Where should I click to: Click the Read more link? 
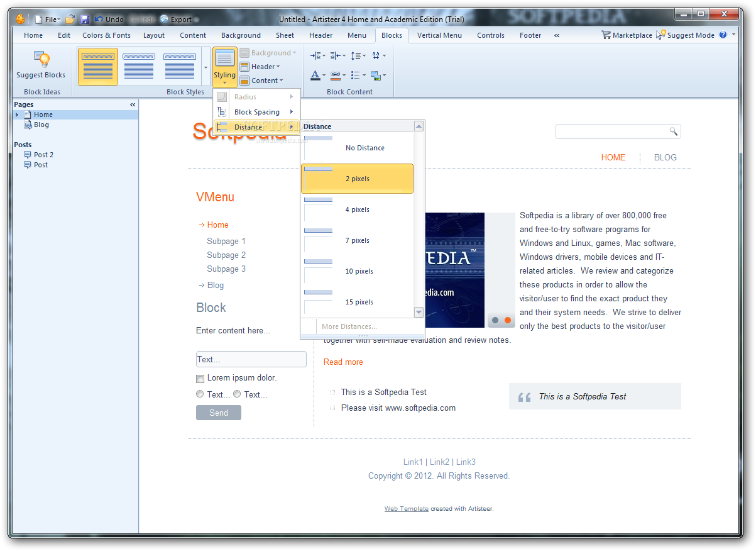(x=343, y=362)
